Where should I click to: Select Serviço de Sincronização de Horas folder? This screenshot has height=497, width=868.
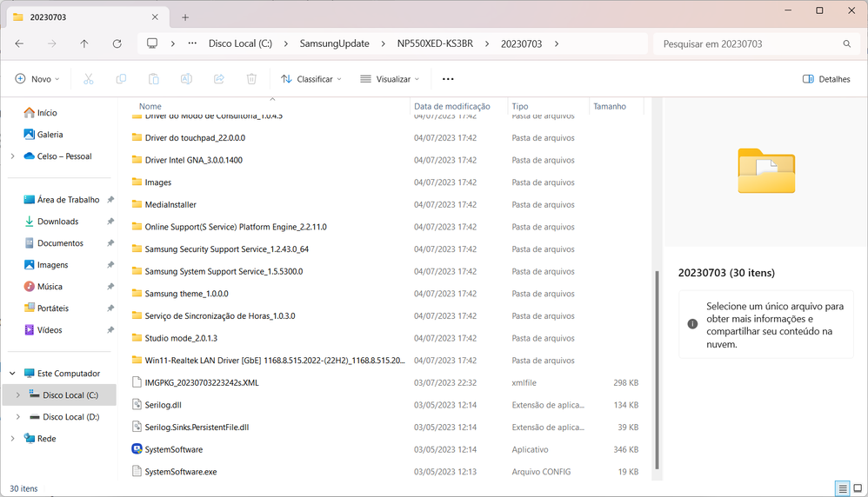coord(220,316)
